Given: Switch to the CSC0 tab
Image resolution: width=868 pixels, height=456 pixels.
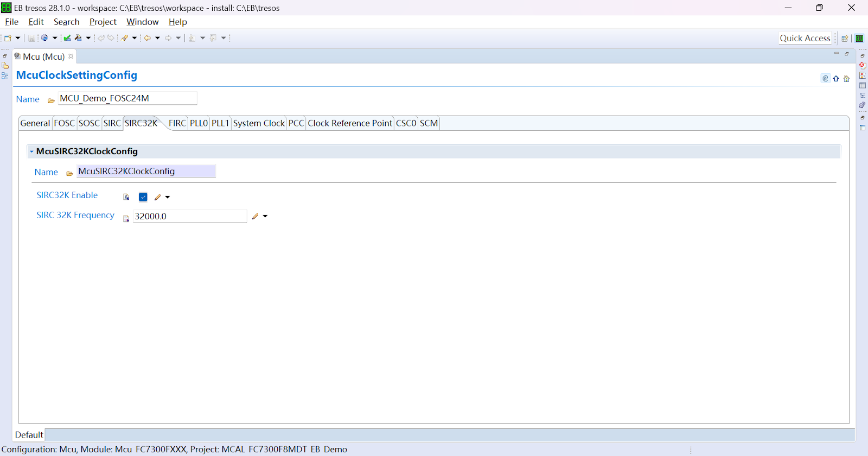Looking at the screenshot, I should click(x=406, y=123).
